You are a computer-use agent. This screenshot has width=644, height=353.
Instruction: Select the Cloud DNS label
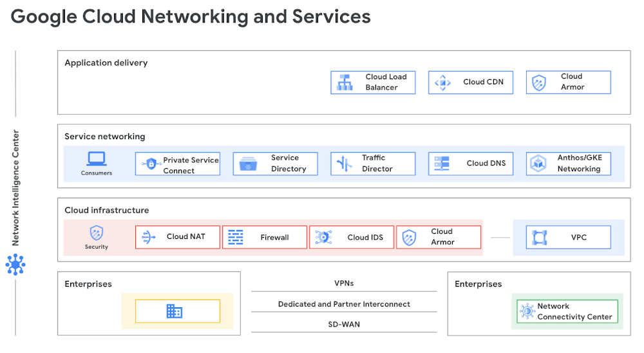point(486,163)
